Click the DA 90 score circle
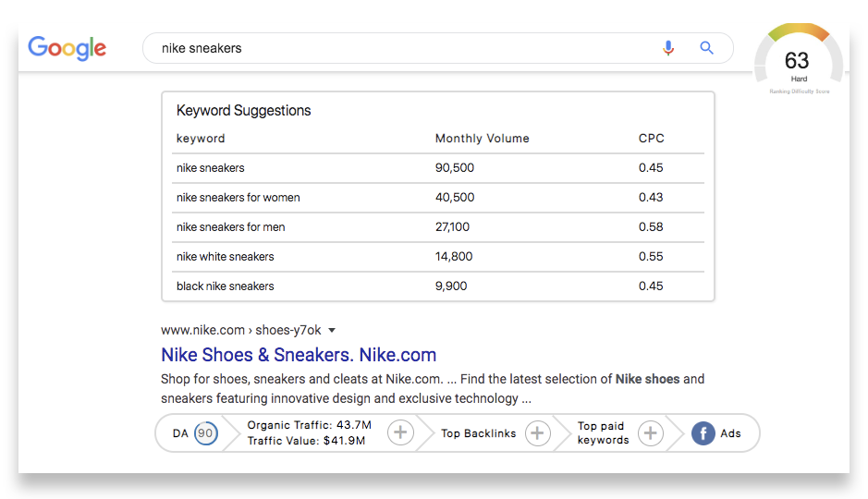Viewport: 868px width, 499px height. click(x=205, y=433)
